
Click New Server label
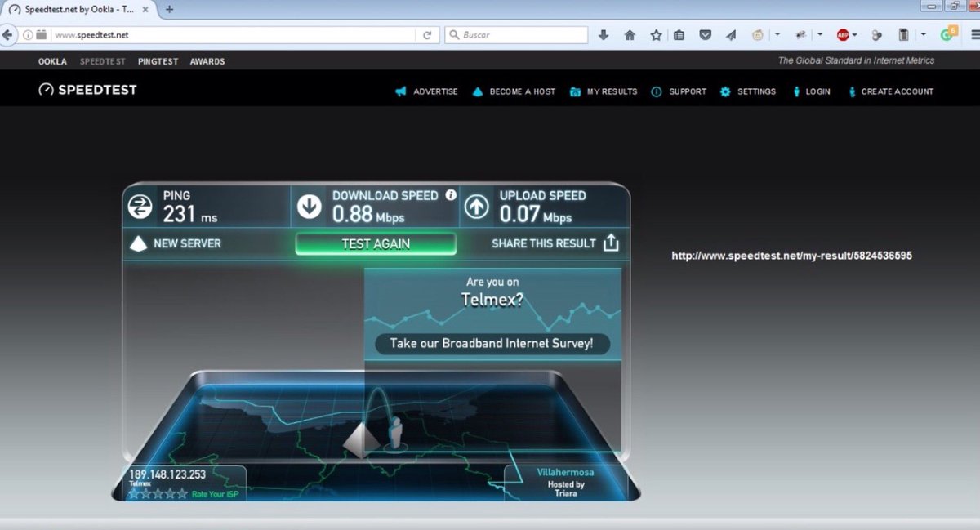pyautogui.click(x=187, y=243)
